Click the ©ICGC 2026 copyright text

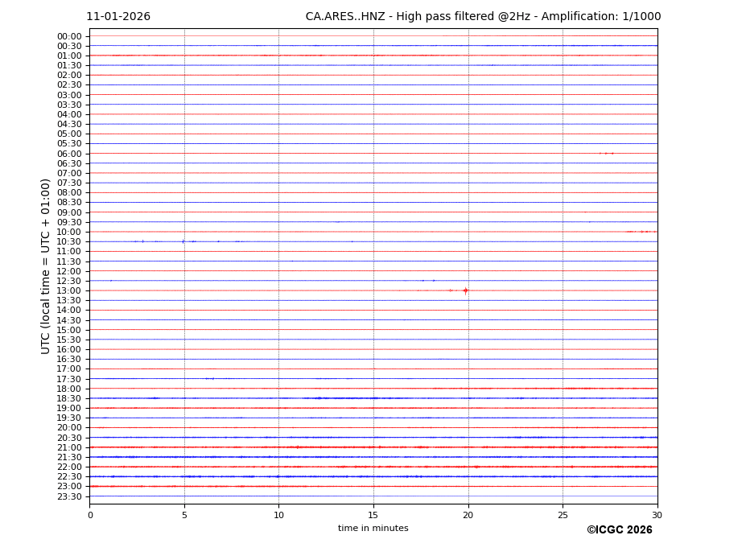tap(619, 530)
